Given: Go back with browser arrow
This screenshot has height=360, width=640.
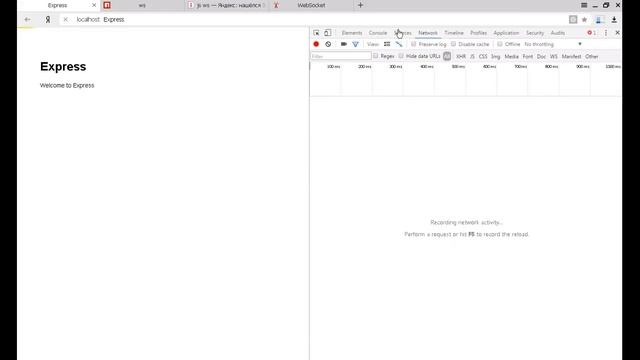Looking at the screenshot, I should (x=27, y=20).
